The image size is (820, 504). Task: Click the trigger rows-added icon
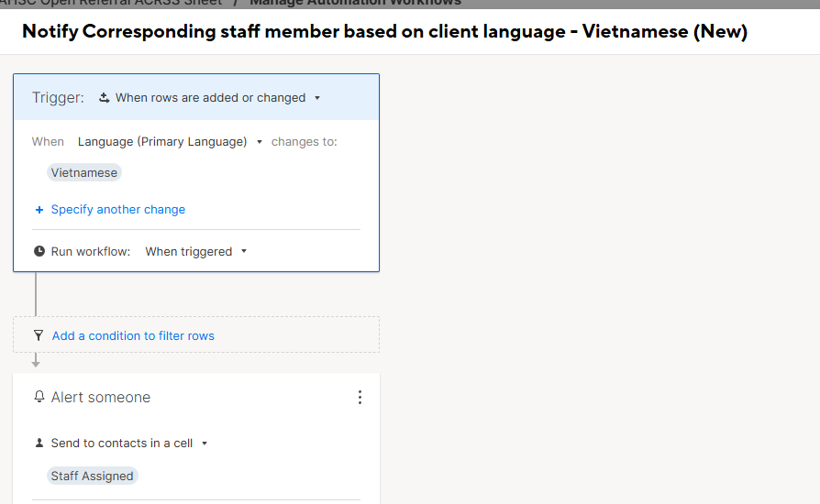[104, 98]
